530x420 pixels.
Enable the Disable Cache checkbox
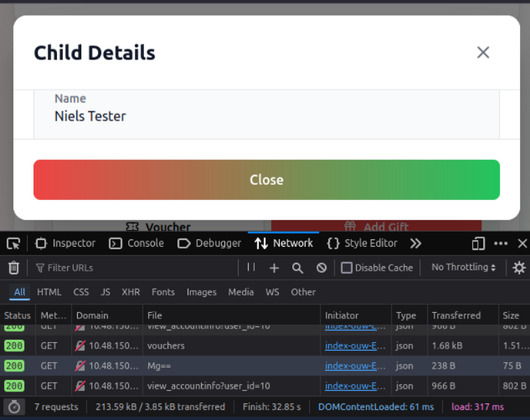point(347,268)
